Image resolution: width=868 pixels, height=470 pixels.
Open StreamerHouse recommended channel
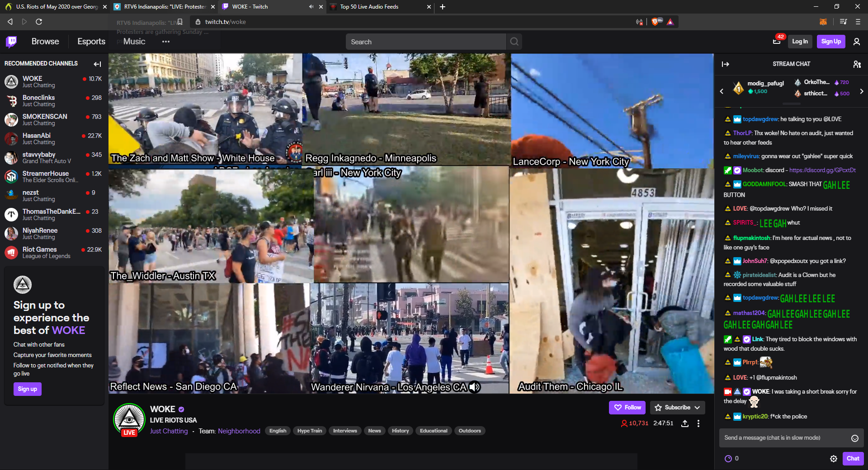(x=54, y=177)
